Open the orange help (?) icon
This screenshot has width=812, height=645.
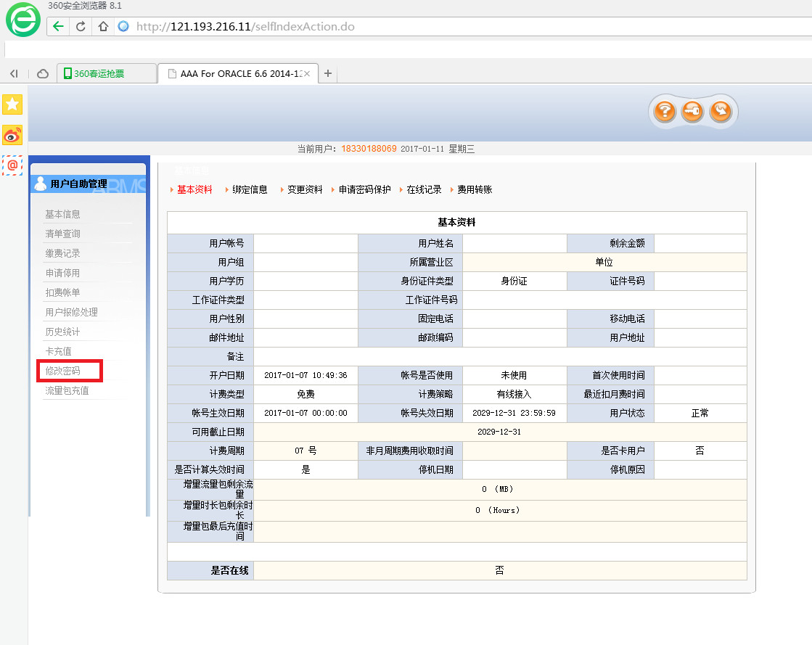point(665,111)
